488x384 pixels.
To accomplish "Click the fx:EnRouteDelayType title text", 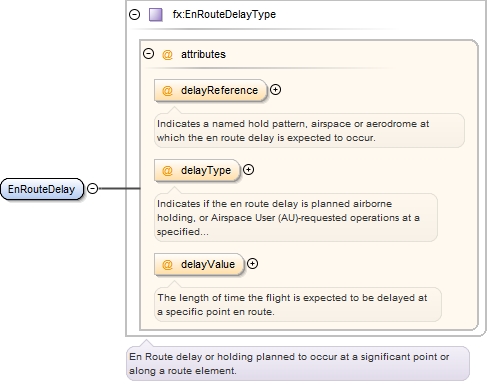I will [224, 14].
